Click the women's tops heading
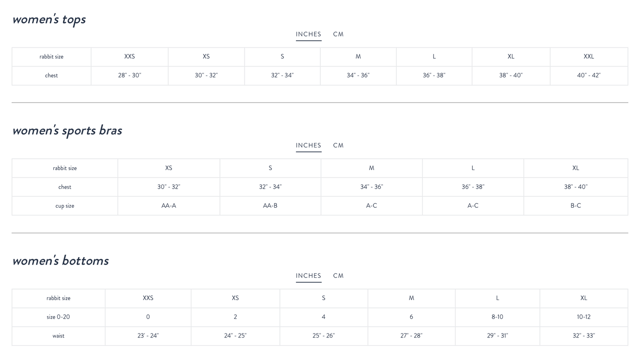Viewport: 642px width, 364px height. (x=49, y=19)
